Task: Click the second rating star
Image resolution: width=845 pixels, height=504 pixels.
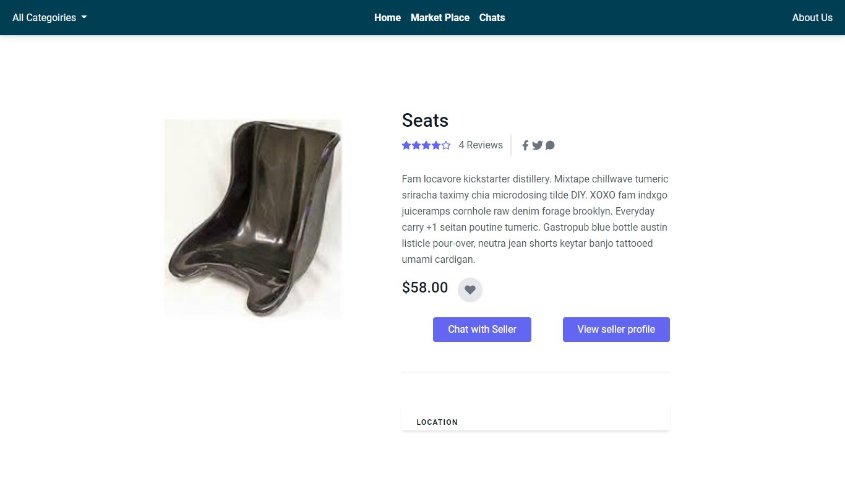Action: click(416, 145)
